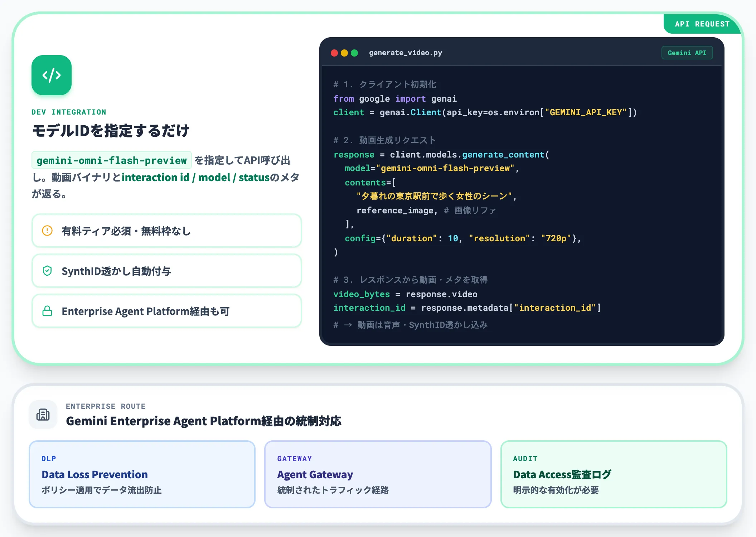This screenshot has width=756, height=537.
Task: Click the comment # 2. 動画生成リクエスト
Action: pyautogui.click(x=384, y=140)
